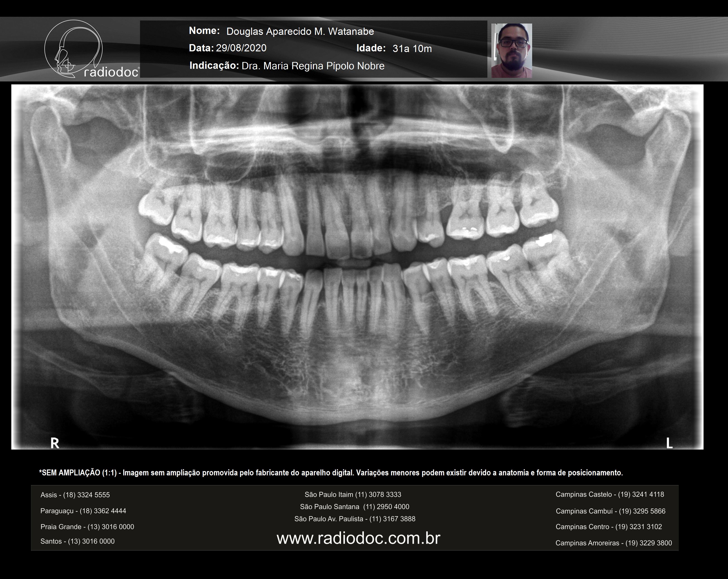Click the Nome label in the header
Image resolution: width=728 pixels, height=579 pixels.
[x=204, y=31]
